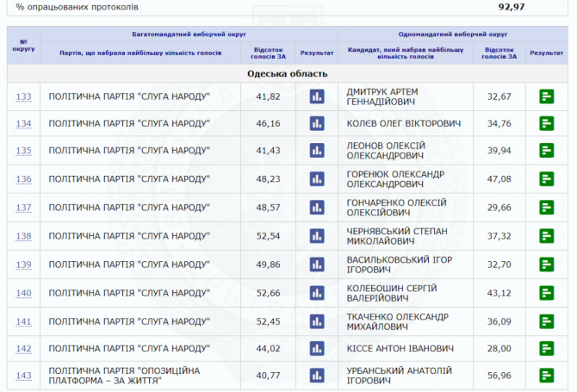Select the 56,96 candidate percentage cell
This screenshot has height=392, width=577.
click(499, 376)
